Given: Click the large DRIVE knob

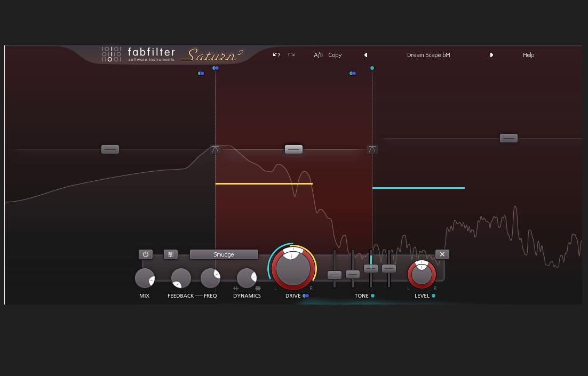Looking at the screenshot, I should pos(293,268).
